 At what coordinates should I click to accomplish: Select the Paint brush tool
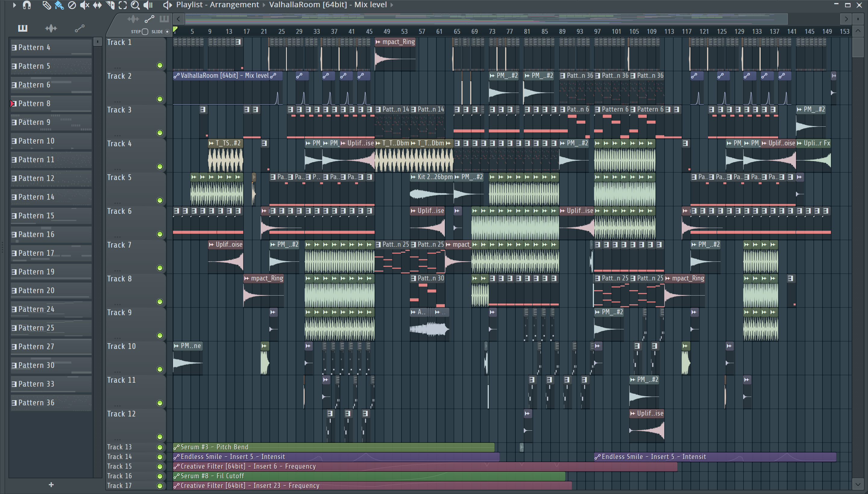pos(59,5)
